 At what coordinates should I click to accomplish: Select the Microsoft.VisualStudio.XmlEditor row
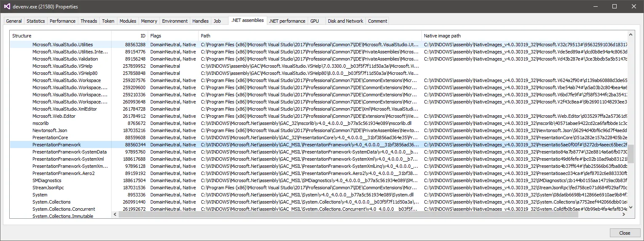(x=319, y=109)
